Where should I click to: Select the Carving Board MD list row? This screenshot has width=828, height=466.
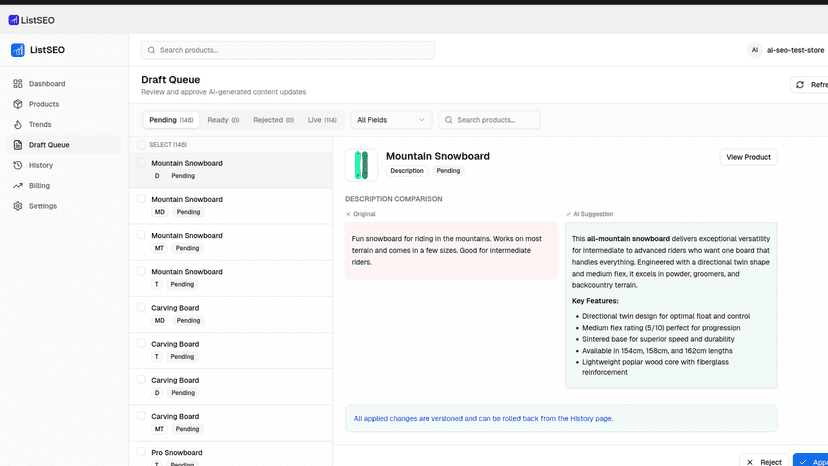(x=231, y=314)
